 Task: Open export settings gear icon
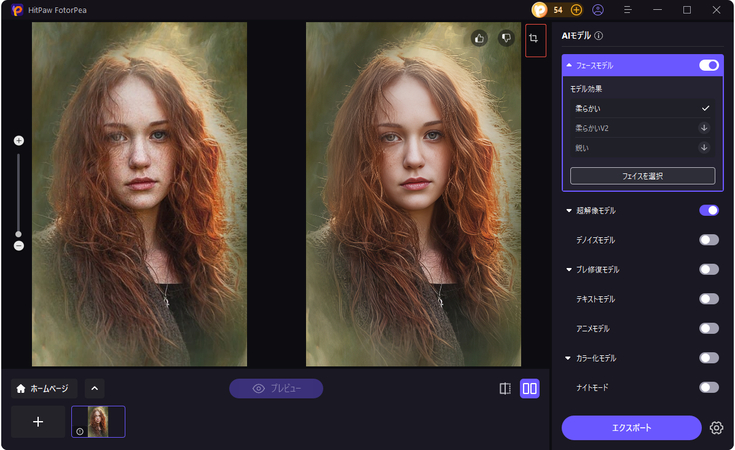[716, 428]
